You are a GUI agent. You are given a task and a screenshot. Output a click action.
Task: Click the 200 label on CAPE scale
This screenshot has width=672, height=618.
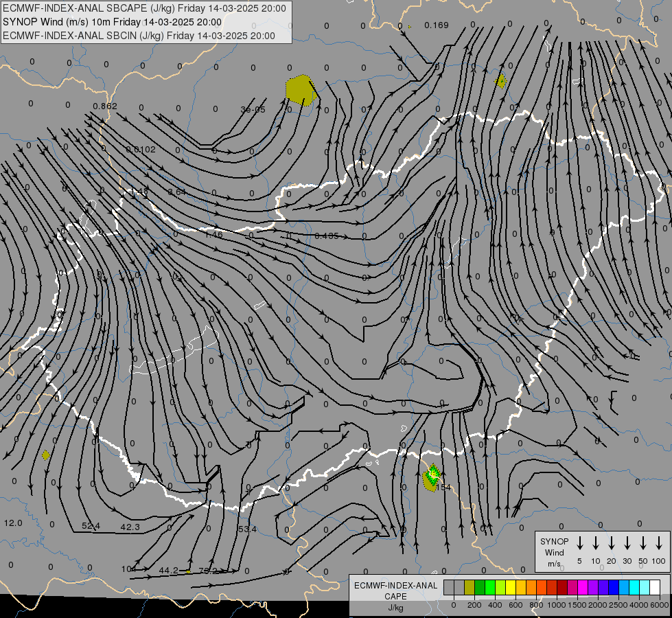[474, 605]
